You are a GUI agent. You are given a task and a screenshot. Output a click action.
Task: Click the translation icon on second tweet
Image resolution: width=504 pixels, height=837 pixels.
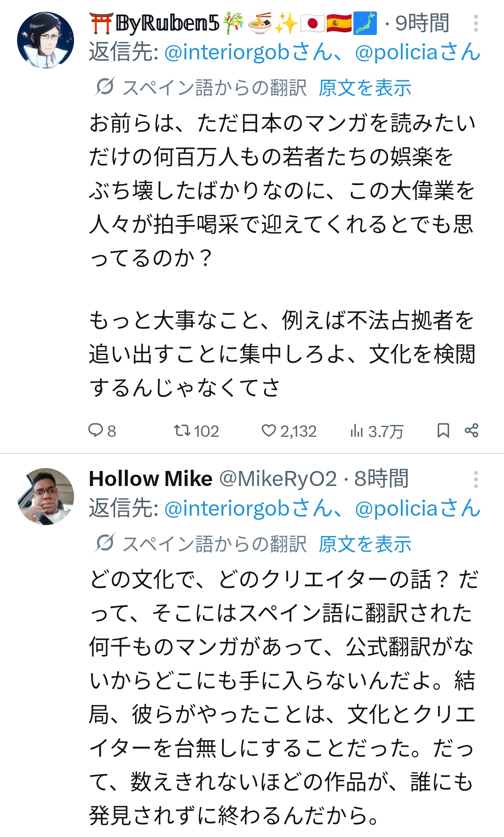105,543
